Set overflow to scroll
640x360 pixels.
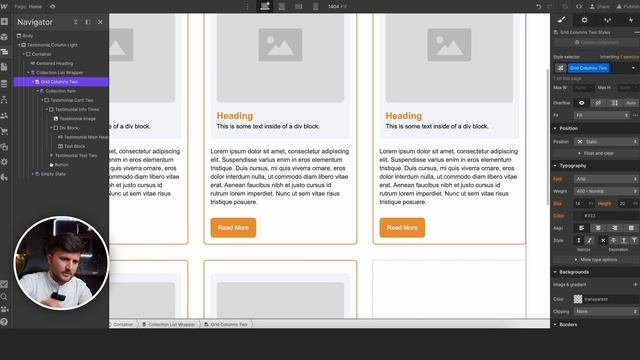(615, 103)
